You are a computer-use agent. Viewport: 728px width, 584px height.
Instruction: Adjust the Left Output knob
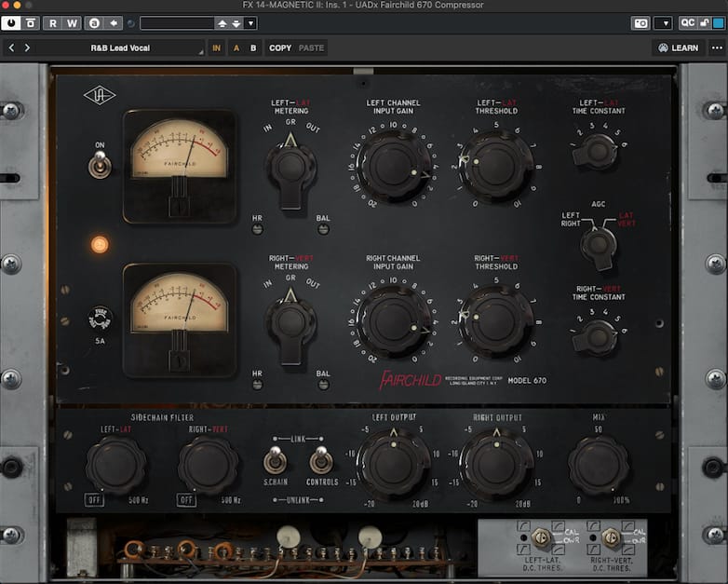tap(394, 465)
